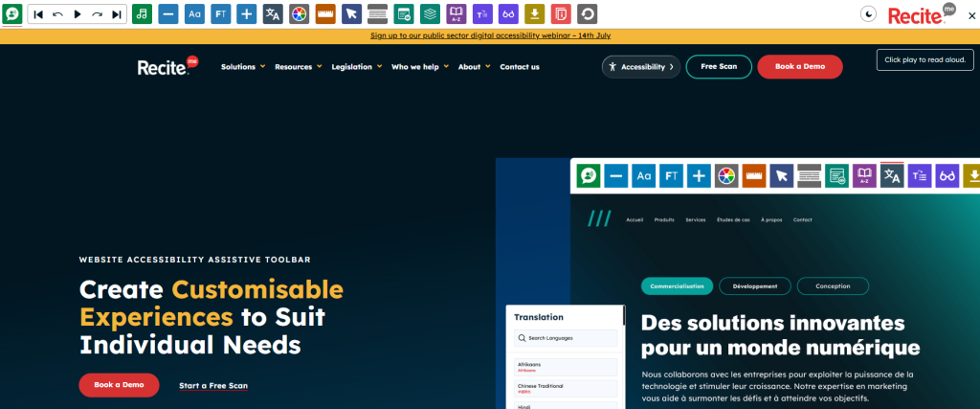Screen dimensions: 980x409
Task: Expand the Legislation navigation dropdown
Action: tap(356, 67)
